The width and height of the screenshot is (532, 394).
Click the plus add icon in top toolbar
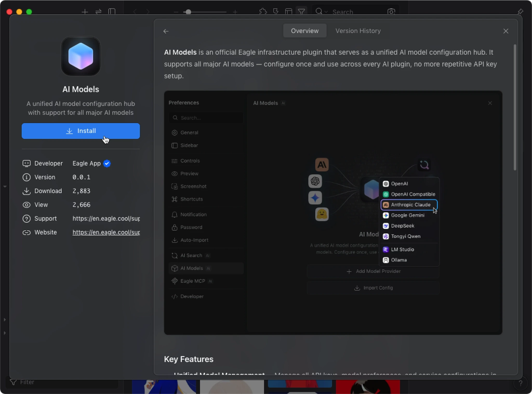(85, 12)
